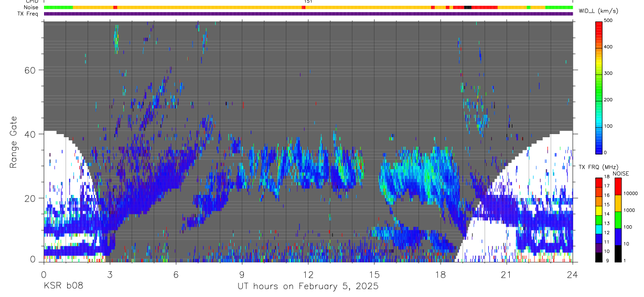The width and height of the screenshot is (644, 297).
Task: Click hour tick label '9' on UT axis
Action: click(x=242, y=274)
